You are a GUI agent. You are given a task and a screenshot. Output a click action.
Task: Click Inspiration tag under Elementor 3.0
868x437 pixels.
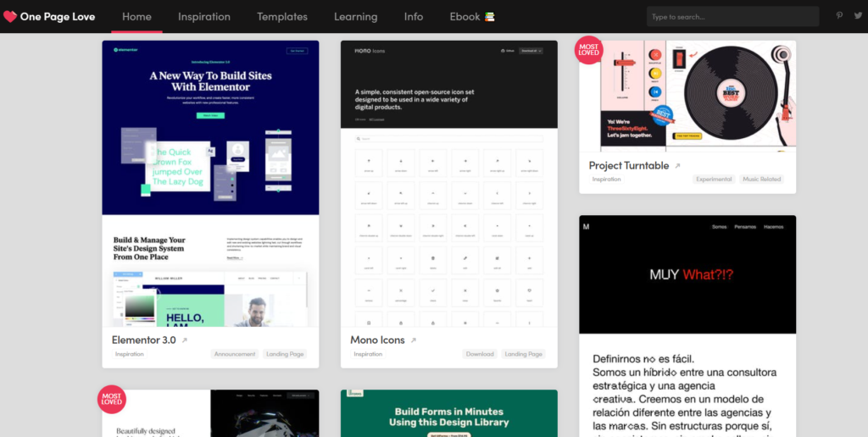click(130, 354)
